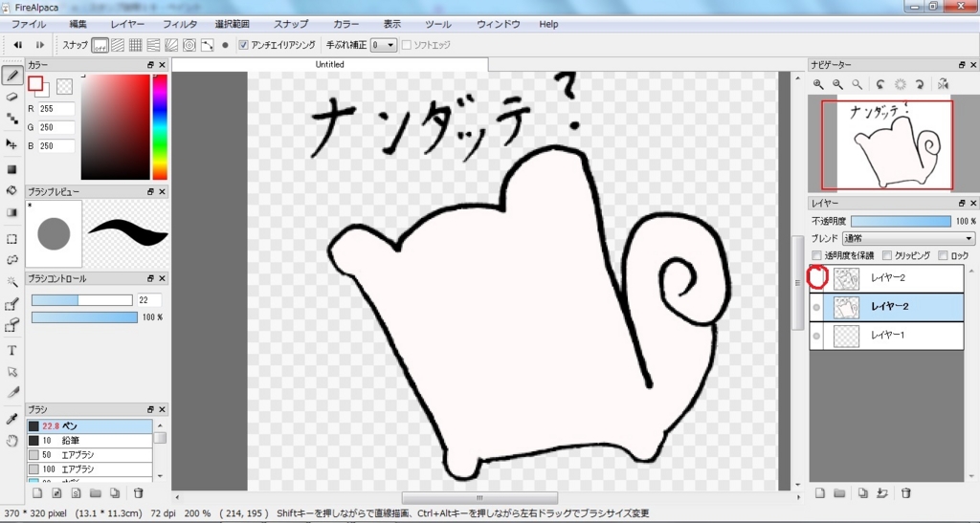Click the Redo arrow button
980x523 pixels.
[40, 45]
